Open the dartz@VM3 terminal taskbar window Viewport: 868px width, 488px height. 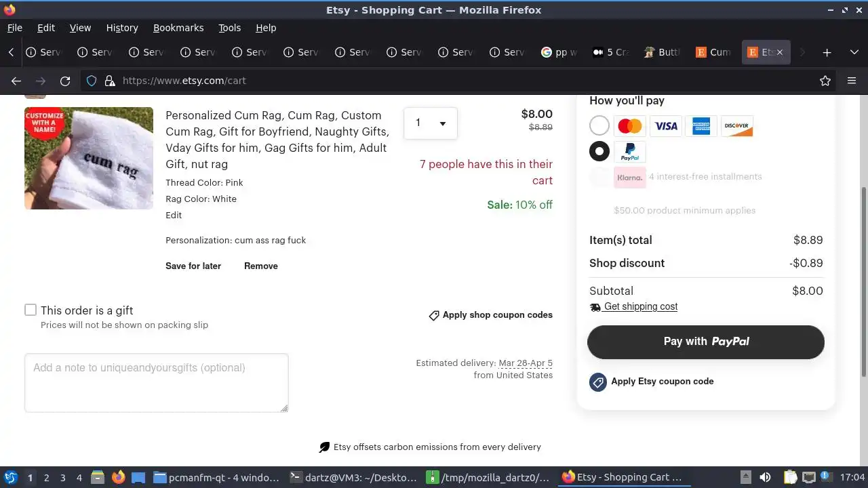click(x=354, y=478)
